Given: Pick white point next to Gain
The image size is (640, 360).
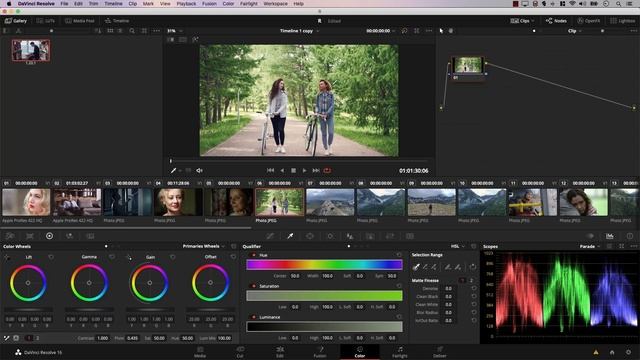Looking at the screenshot, I should (x=129, y=257).
